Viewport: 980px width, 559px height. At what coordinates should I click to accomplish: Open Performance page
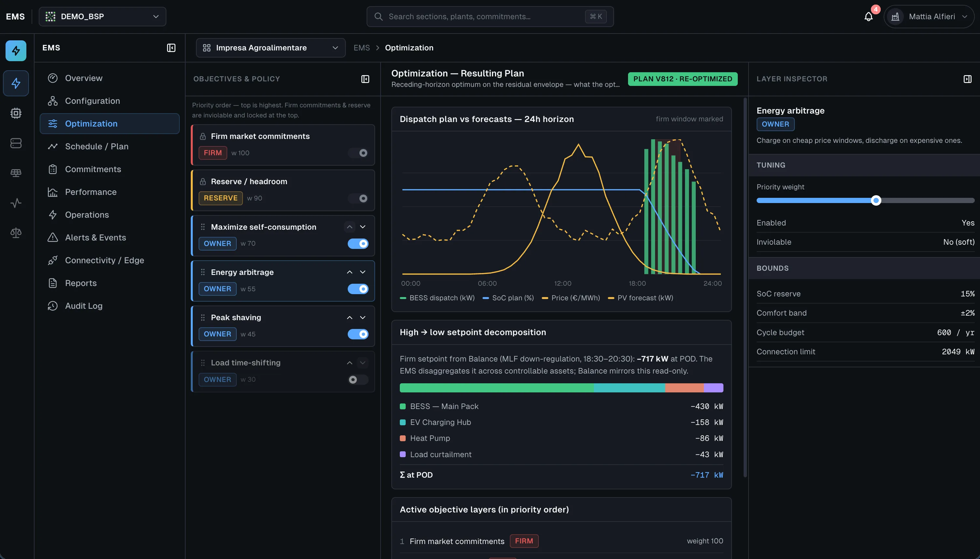(109, 192)
